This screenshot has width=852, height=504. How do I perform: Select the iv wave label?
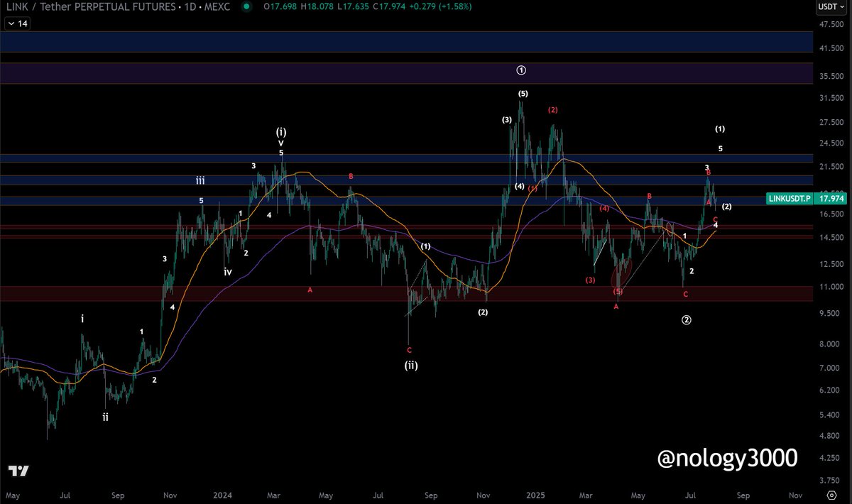click(227, 271)
